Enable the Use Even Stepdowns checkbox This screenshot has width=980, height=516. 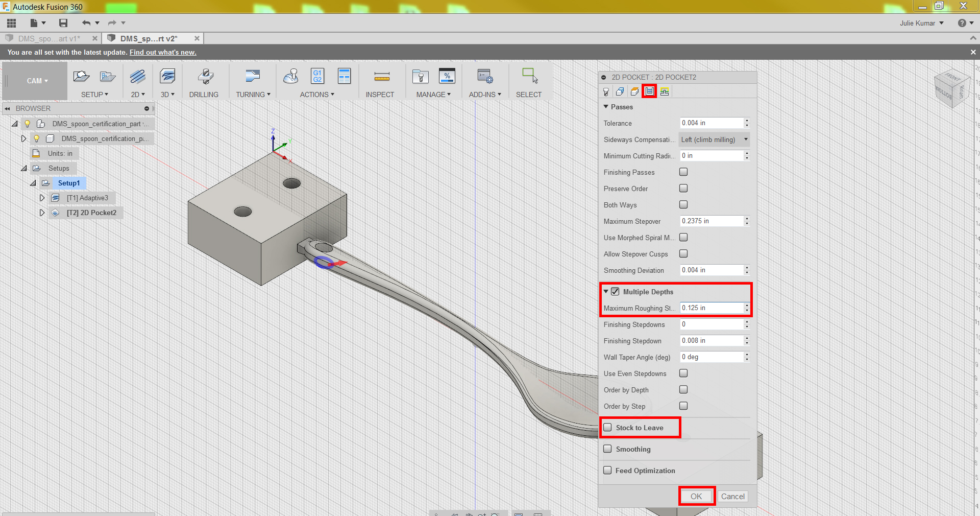coord(683,373)
